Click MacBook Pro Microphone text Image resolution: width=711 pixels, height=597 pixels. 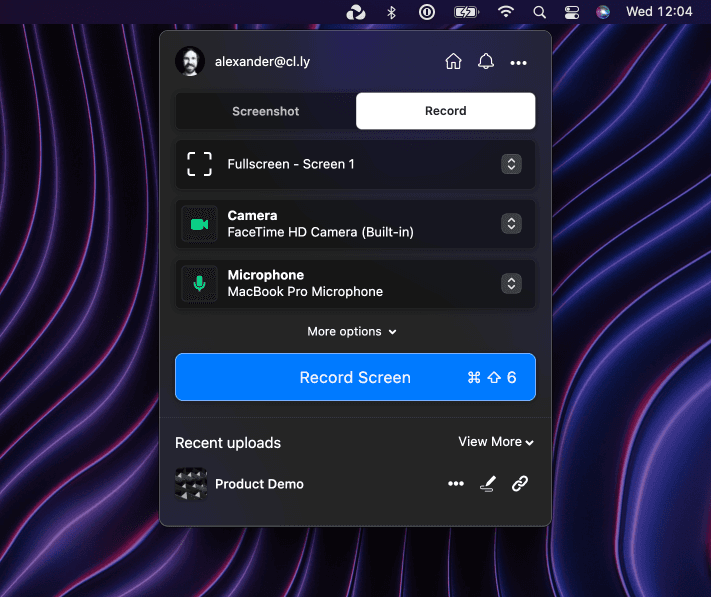pos(305,291)
